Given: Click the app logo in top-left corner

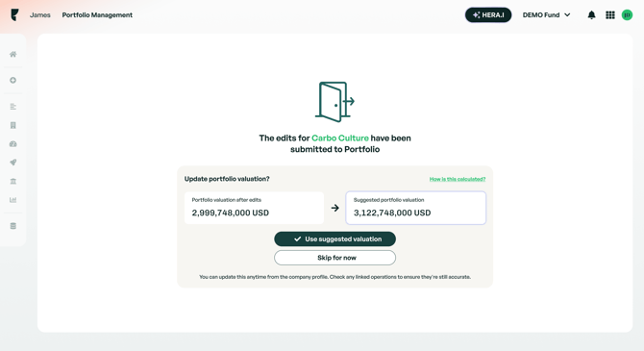Looking at the screenshot, I should [14, 14].
